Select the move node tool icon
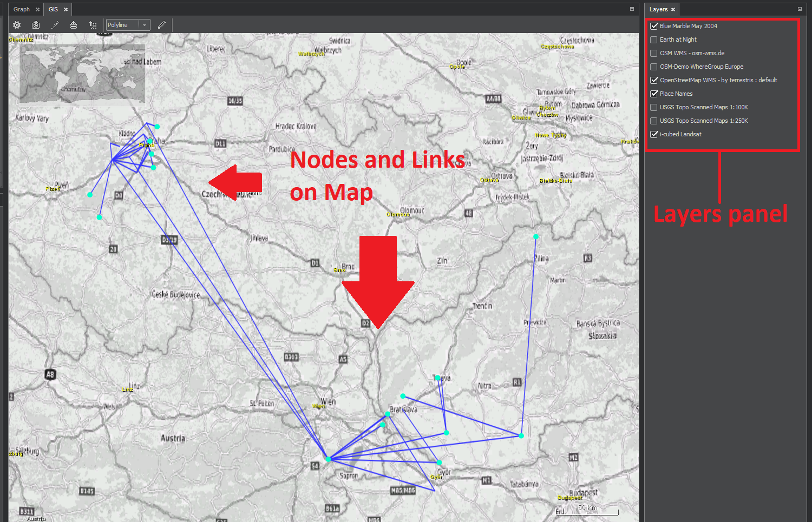812x522 pixels. [x=93, y=25]
